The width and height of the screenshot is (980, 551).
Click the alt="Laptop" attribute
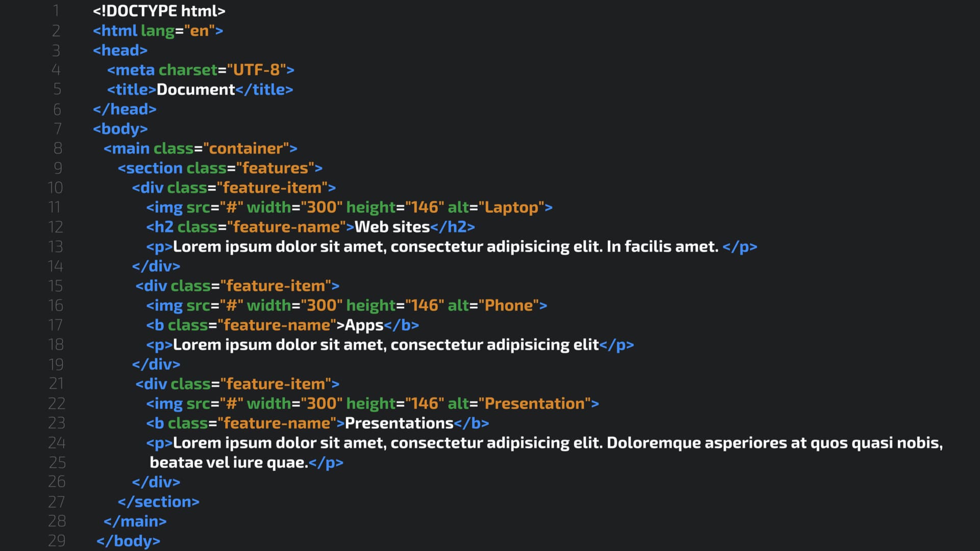496,208
